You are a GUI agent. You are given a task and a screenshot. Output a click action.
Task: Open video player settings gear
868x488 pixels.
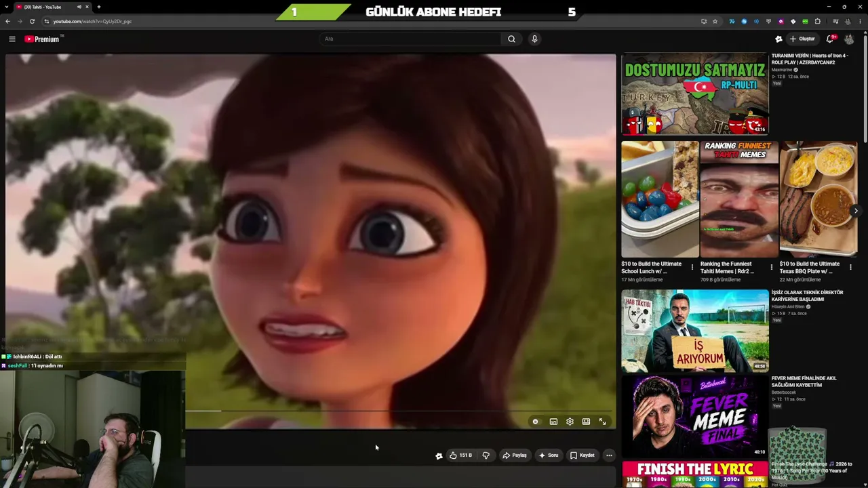point(570,422)
